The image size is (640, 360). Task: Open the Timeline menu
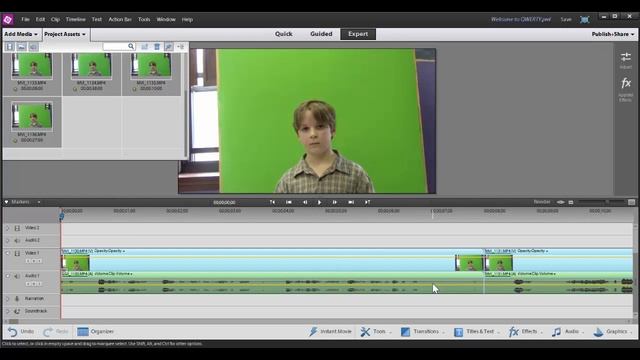coord(76,19)
